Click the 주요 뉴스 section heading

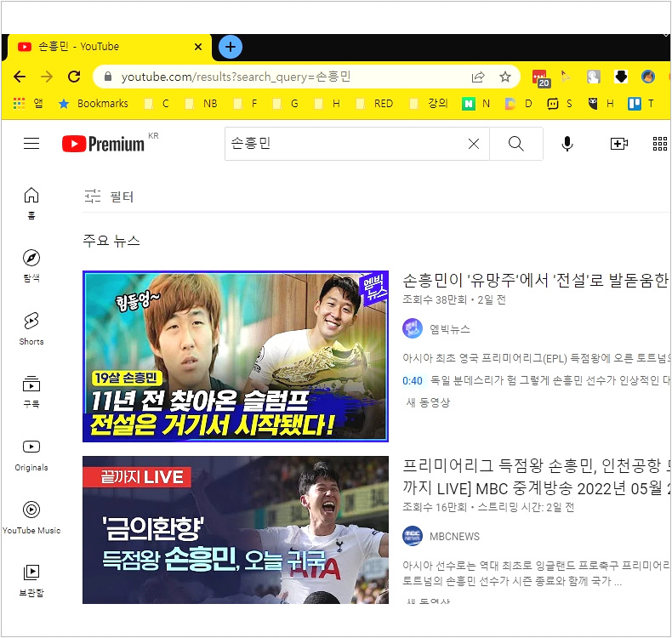(x=111, y=241)
